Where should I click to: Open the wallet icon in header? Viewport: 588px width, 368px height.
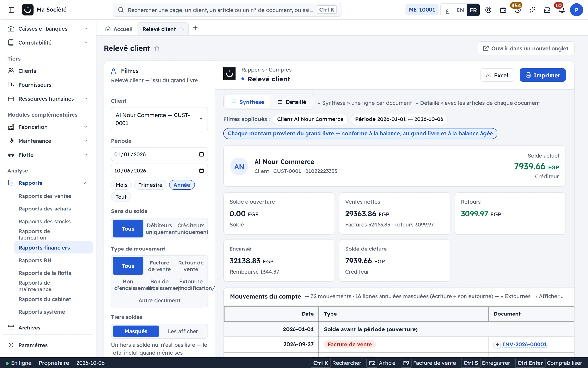click(x=503, y=10)
